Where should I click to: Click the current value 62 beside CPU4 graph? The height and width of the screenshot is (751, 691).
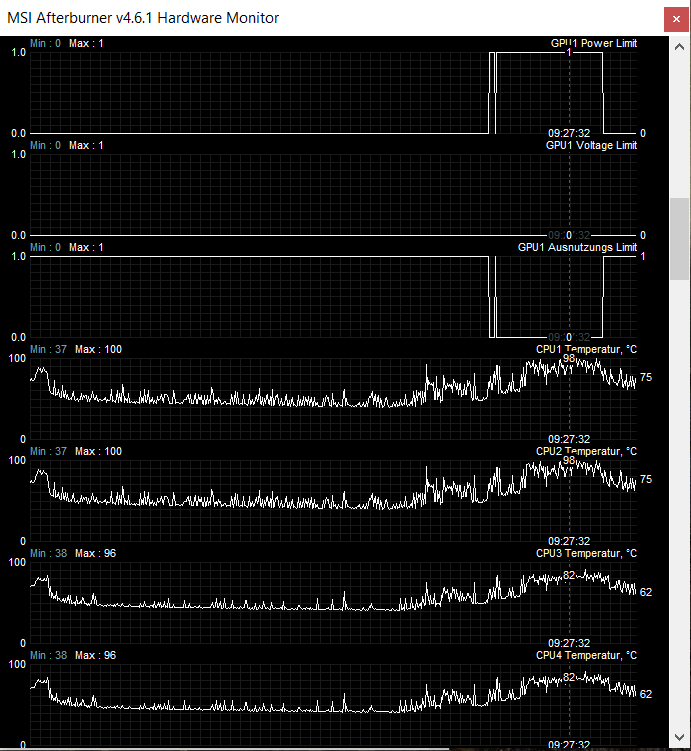(x=646, y=694)
